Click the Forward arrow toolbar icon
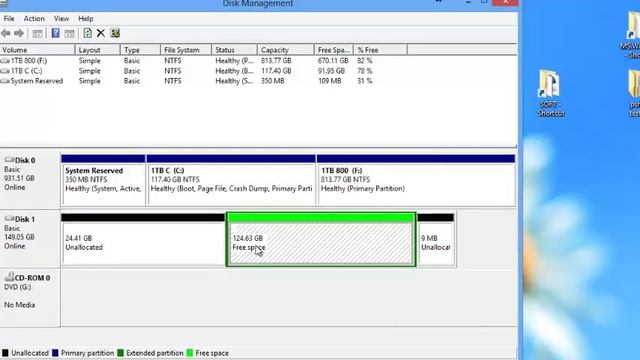640x360 pixels. point(18,33)
